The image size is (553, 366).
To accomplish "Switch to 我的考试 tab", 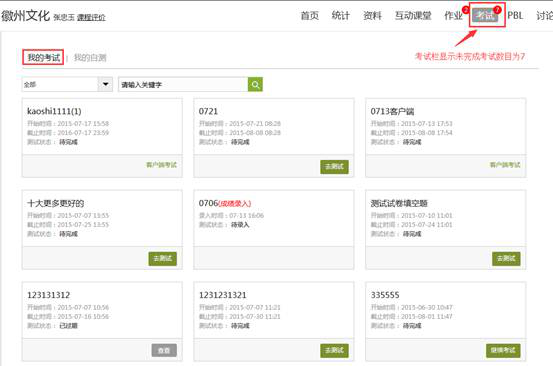I will pyautogui.click(x=43, y=57).
